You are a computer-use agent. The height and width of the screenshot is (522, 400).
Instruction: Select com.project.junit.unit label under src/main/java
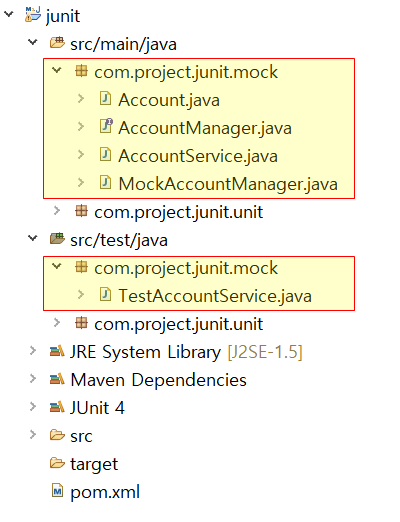(178, 212)
